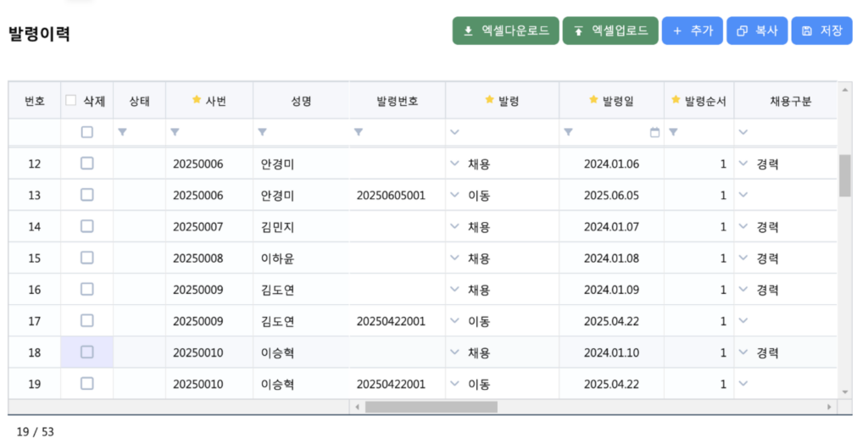
Task: Toggle the 삭제 header select-all checkbox
Action: [x=71, y=100]
